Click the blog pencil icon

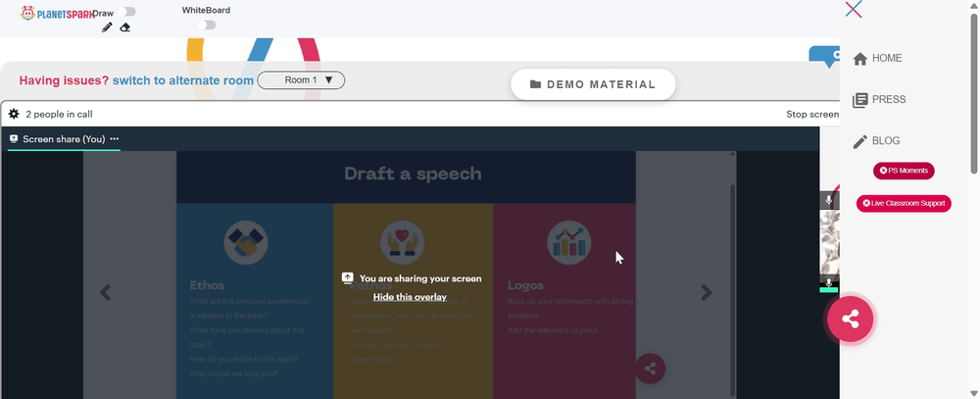(860, 141)
